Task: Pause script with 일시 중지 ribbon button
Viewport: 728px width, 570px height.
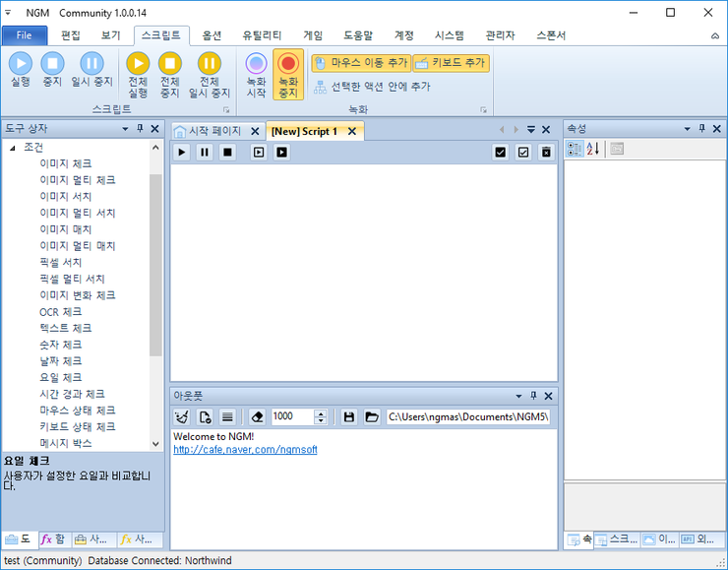Action: [91, 69]
